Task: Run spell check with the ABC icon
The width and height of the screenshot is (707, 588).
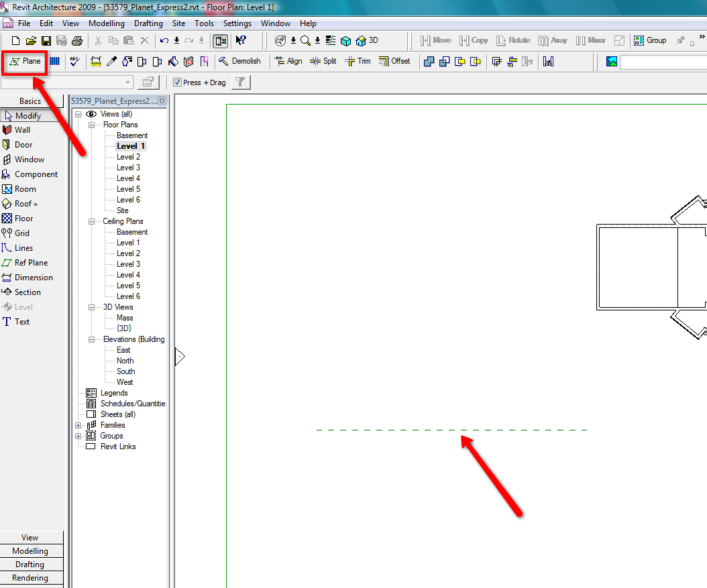Action: point(75,61)
